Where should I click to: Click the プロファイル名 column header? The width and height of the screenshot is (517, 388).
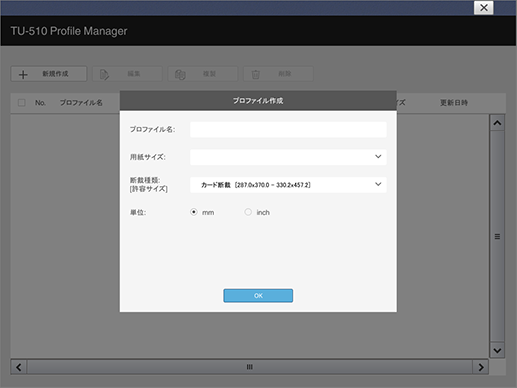[81, 103]
